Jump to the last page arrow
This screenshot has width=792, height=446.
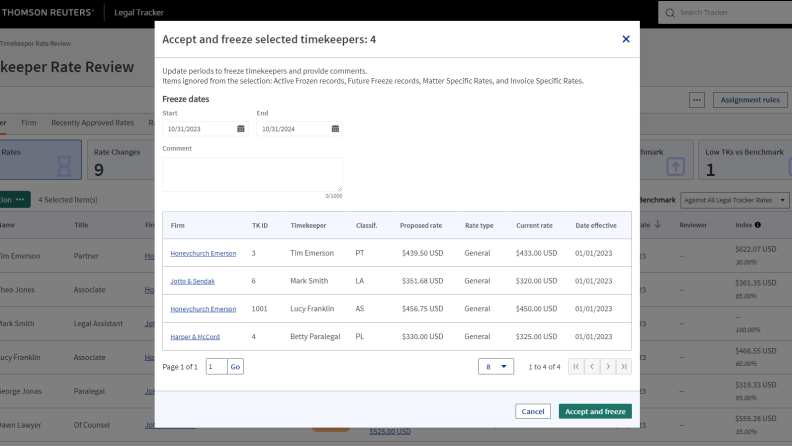tap(624, 367)
